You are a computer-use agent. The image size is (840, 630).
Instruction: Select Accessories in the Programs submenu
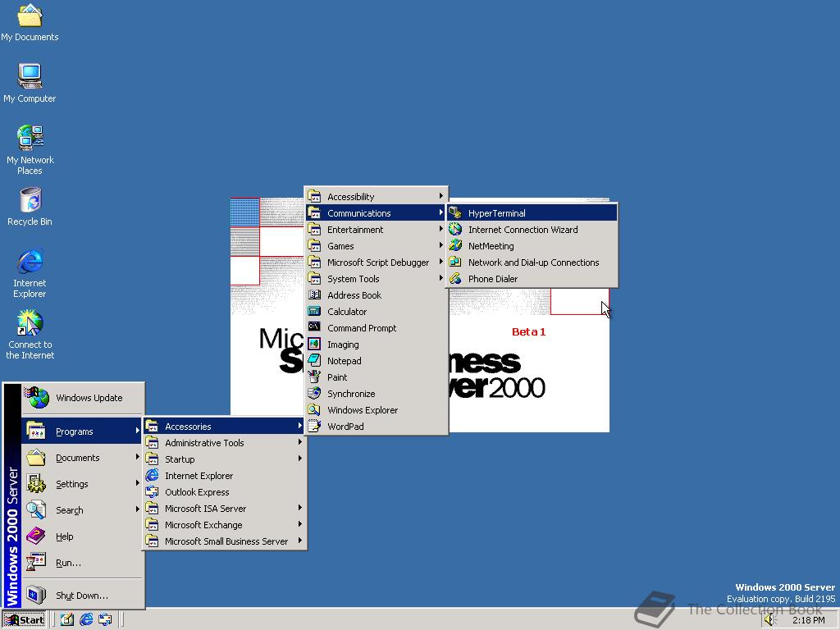(225, 427)
